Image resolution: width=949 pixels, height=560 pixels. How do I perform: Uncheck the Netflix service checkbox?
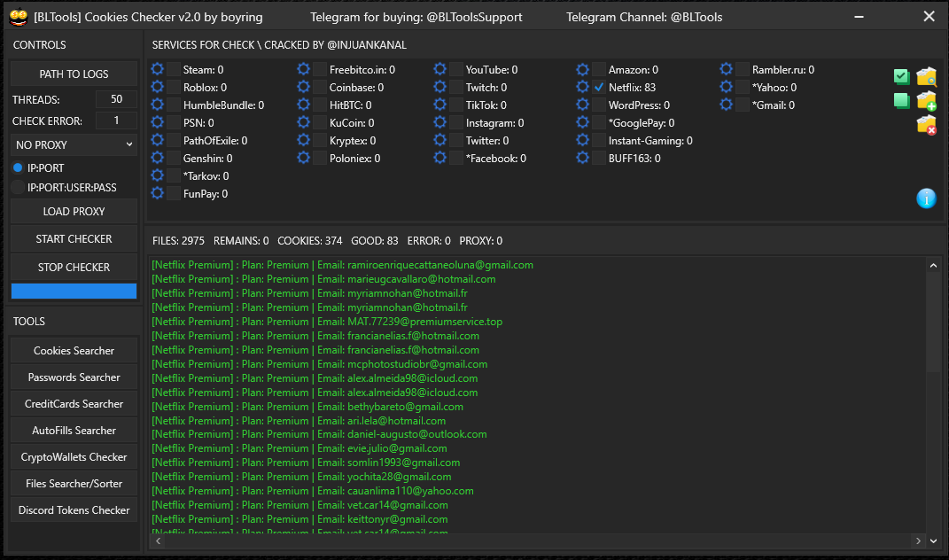pyautogui.click(x=599, y=87)
